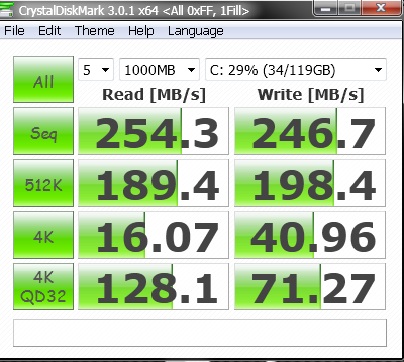Click the Write [MB/s] column header

(x=311, y=95)
